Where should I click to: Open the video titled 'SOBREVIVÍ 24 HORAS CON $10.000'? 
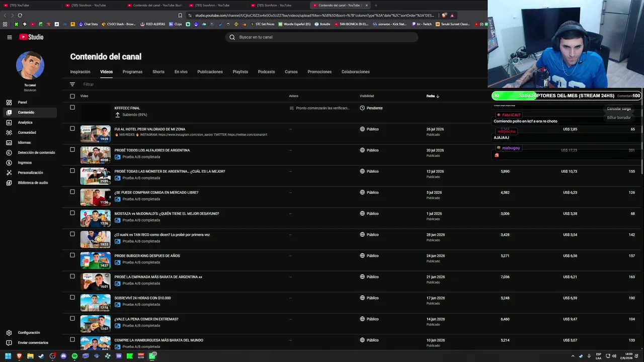pos(142,298)
